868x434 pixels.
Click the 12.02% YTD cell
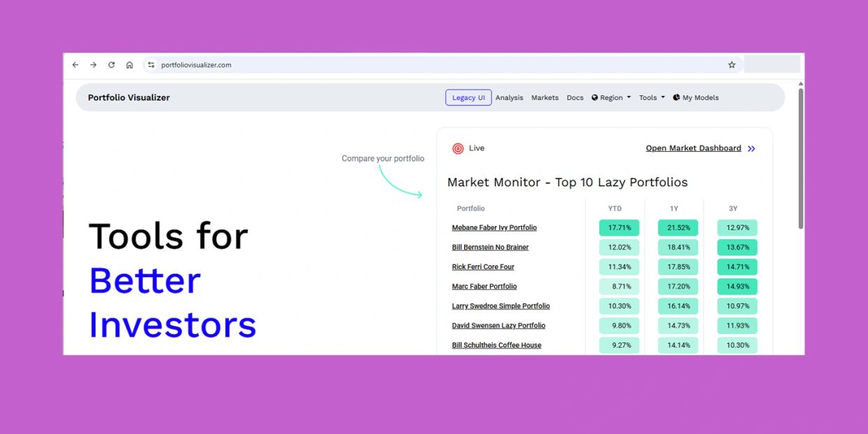click(619, 247)
